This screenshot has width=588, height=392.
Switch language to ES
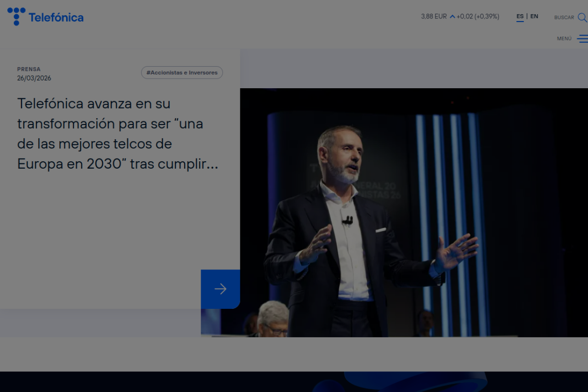click(x=520, y=17)
